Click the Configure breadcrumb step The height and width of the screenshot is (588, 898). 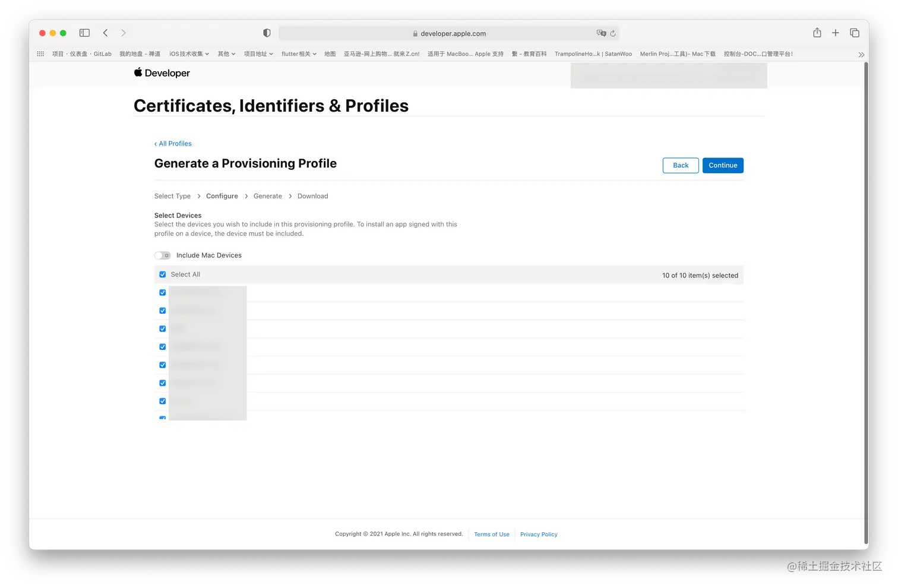(x=222, y=196)
